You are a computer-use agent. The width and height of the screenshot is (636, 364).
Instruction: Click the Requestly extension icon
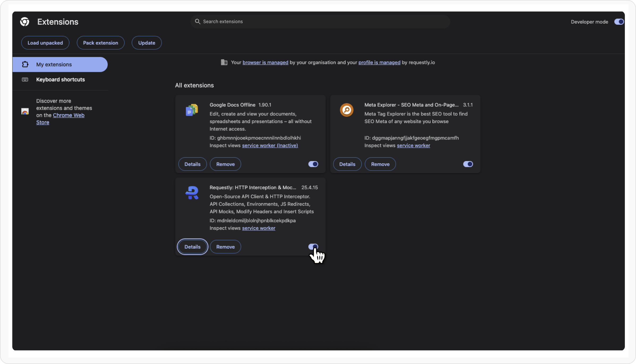[192, 193]
